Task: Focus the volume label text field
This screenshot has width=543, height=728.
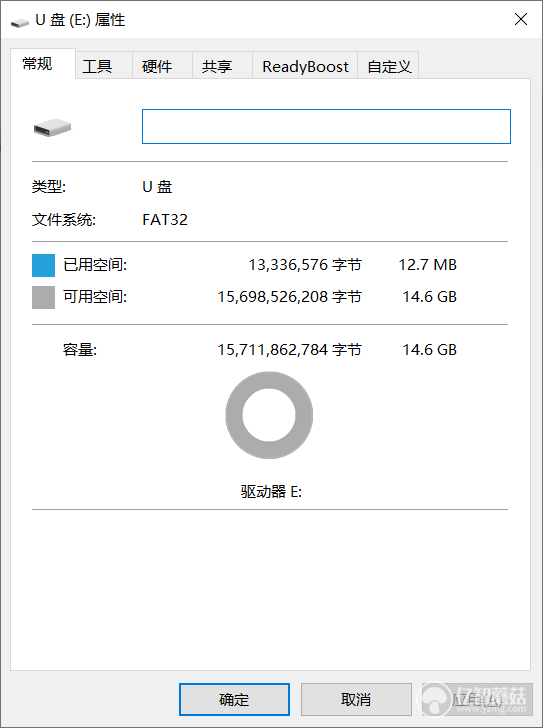Action: [326, 126]
